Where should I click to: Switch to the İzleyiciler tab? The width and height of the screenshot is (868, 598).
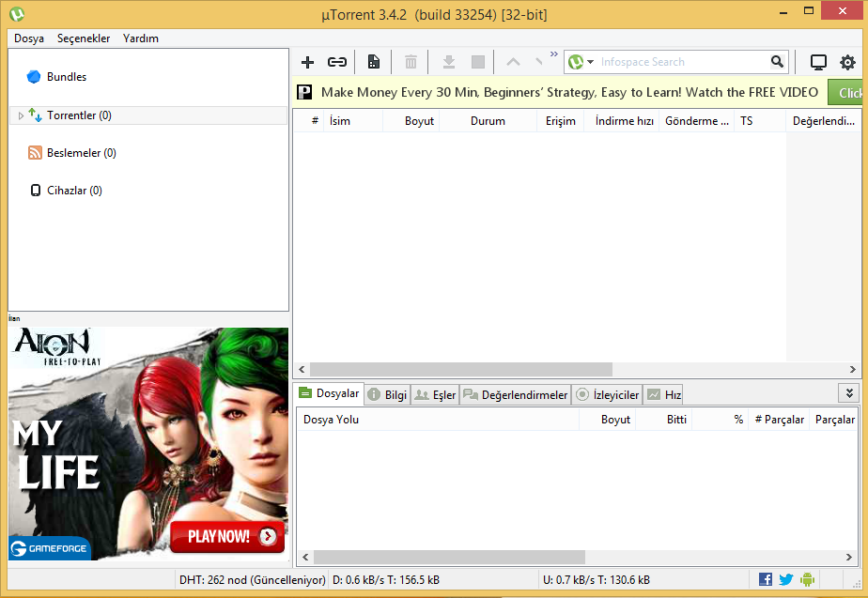tap(607, 395)
